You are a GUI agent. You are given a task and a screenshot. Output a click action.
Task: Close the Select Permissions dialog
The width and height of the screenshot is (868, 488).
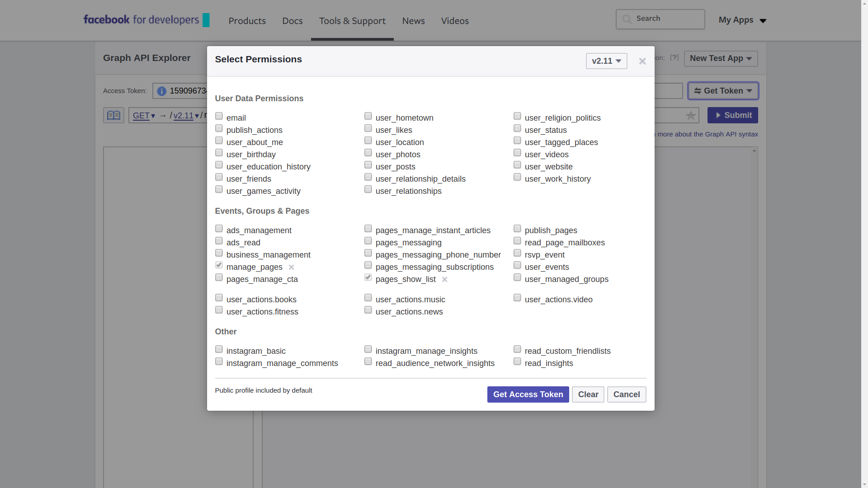click(642, 61)
